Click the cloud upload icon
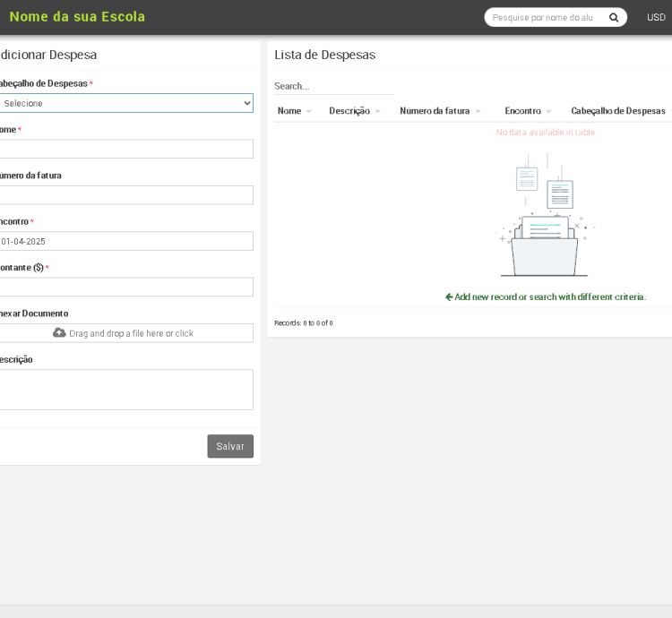Viewport: 672px width, 618px height. 59,332
